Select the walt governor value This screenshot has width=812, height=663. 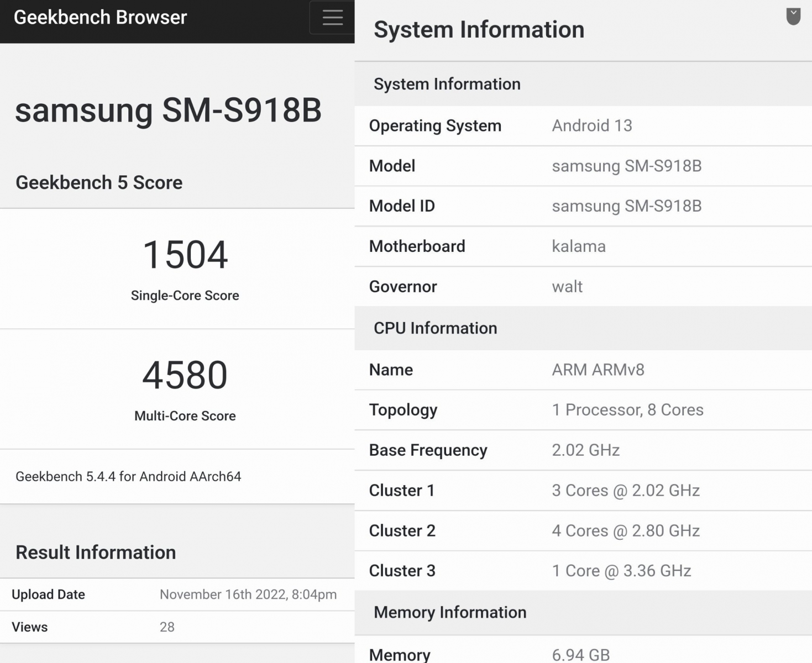[x=567, y=287]
